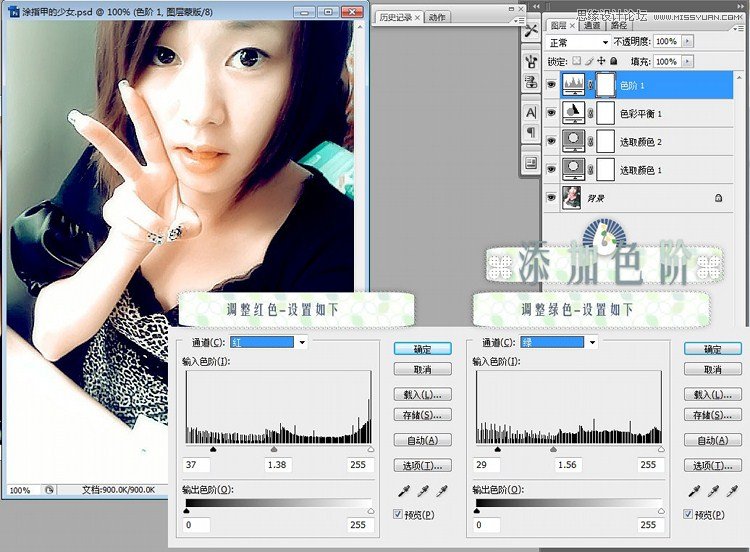This screenshot has height=552, width=750.
Task: Click the red input field showing 37
Action: coord(196,464)
